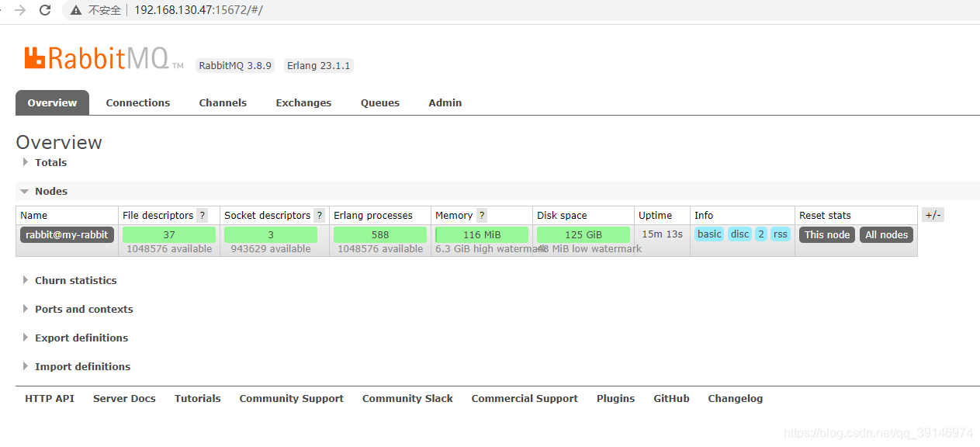The image size is (980, 447).
Task: Open the GitHub link
Action: (672, 398)
